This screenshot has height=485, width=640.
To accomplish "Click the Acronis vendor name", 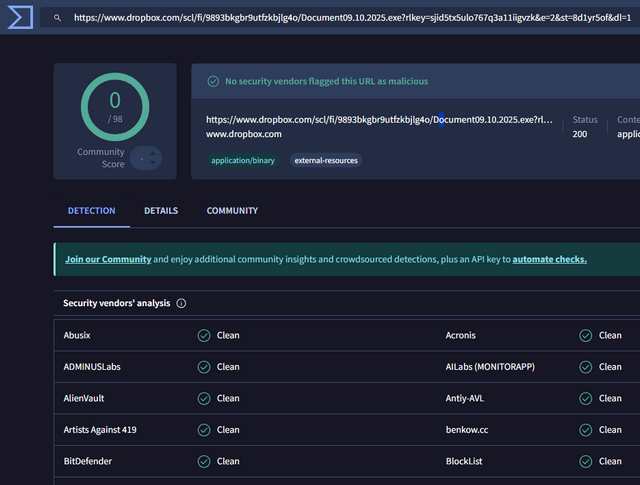I will click(x=460, y=335).
